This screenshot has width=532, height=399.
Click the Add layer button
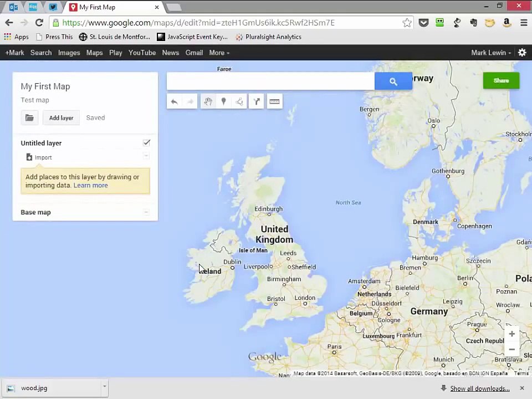click(x=61, y=117)
